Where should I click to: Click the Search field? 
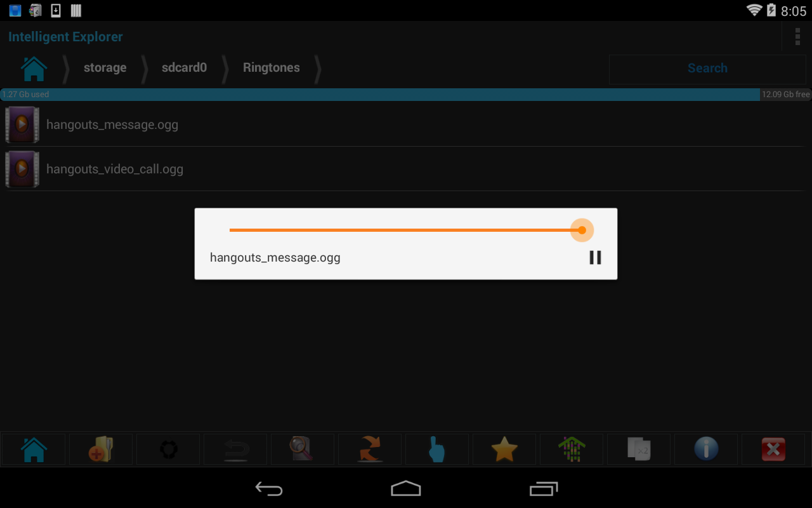(x=707, y=69)
